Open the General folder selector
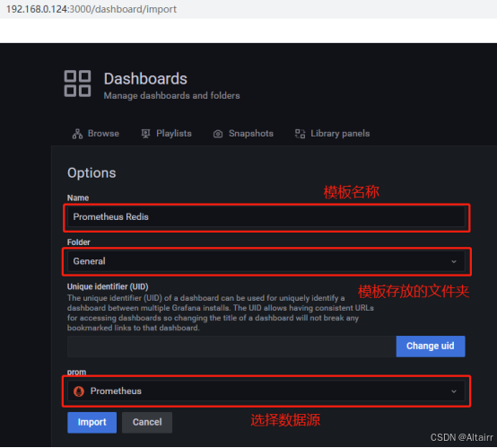The width and height of the screenshot is (497, 448). (x=266, y=261)
